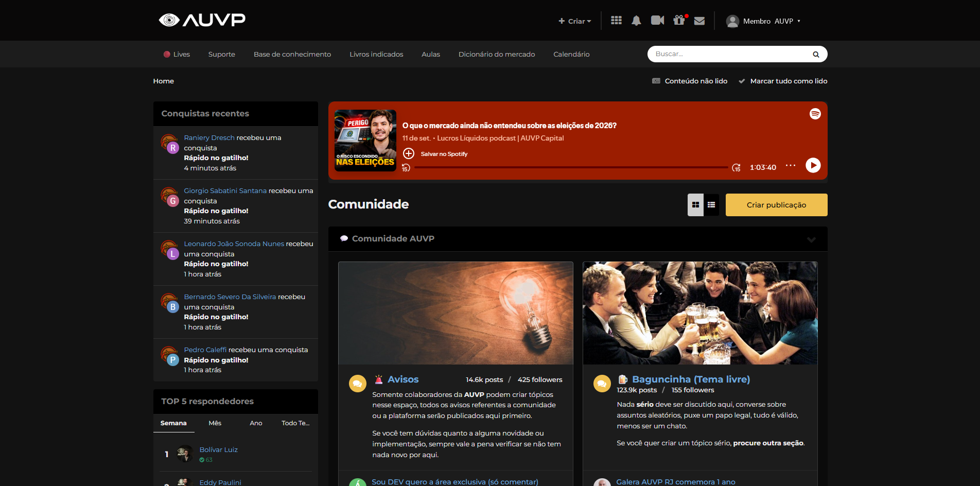Screen dimensions: 980x486
Task: Switch to list view layout
Action: [x=711, y=205]
